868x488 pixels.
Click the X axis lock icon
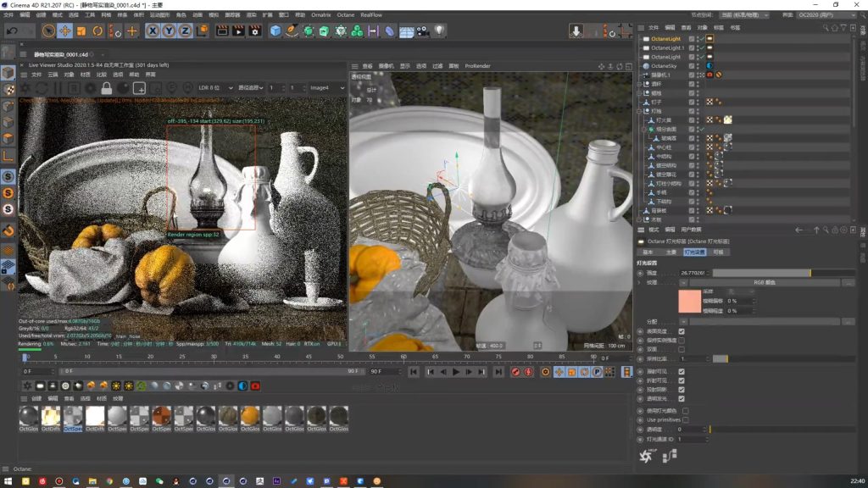pos(153,31)
